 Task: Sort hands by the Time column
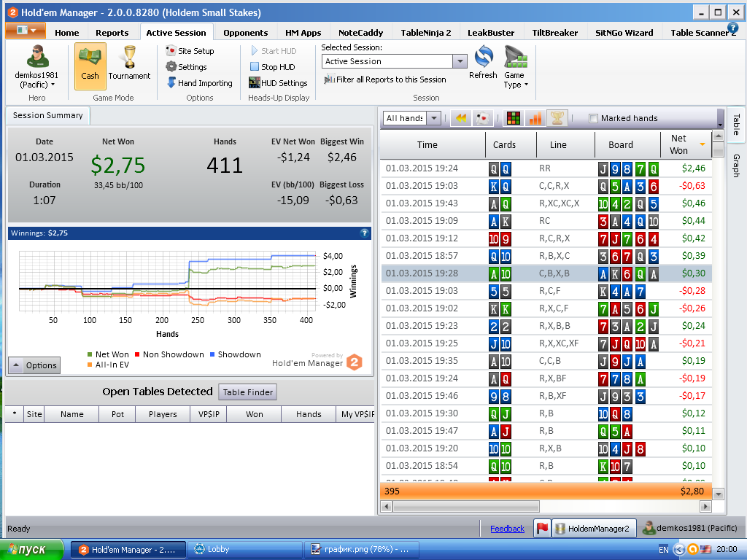click(x=433, y=144)
